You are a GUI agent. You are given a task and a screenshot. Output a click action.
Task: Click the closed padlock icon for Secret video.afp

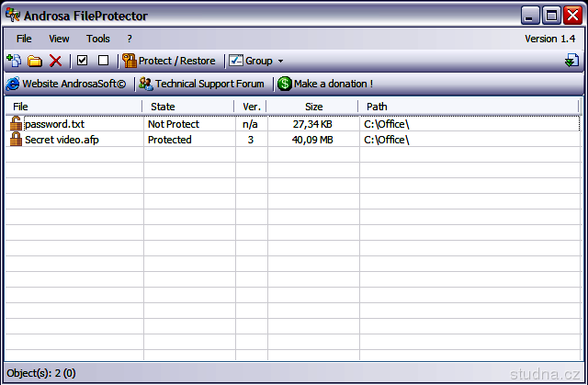pos(16,139)
